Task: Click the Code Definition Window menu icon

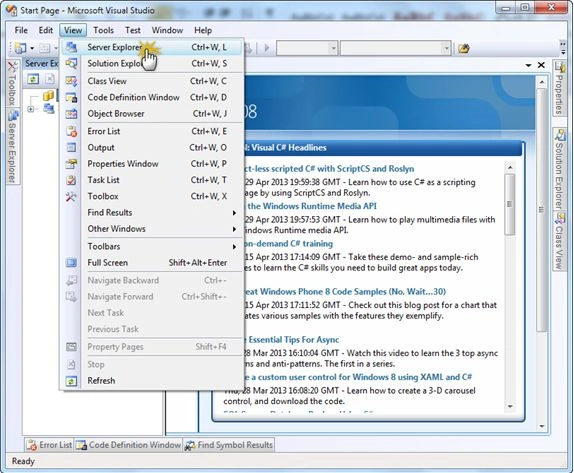Action: pyautogui.click(x=71, y=97)
